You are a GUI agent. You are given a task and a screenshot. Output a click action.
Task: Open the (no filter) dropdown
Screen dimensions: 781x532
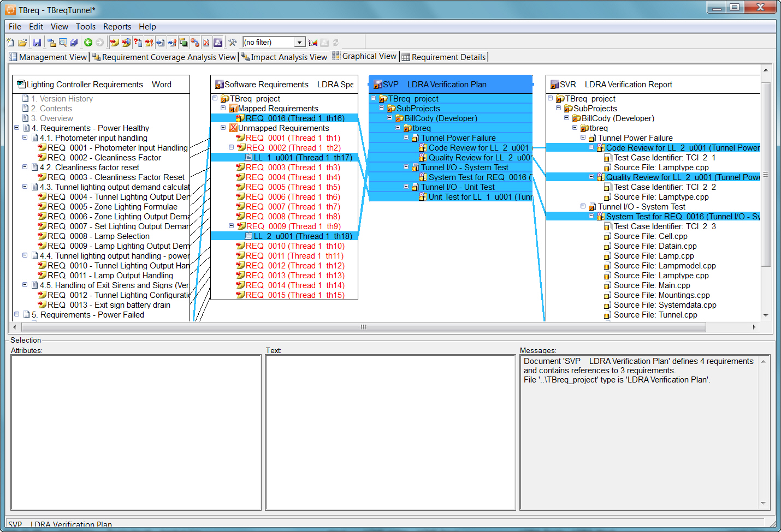(x=299, y=43)
